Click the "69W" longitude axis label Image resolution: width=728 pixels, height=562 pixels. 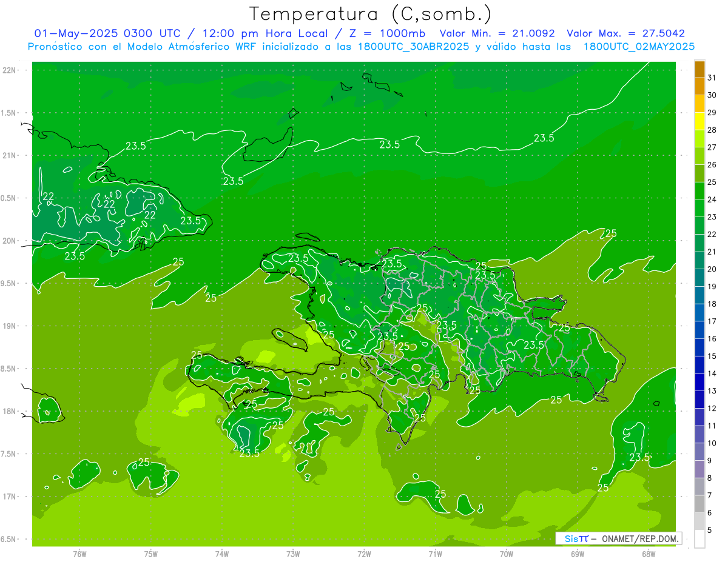(x=578, y=554)
